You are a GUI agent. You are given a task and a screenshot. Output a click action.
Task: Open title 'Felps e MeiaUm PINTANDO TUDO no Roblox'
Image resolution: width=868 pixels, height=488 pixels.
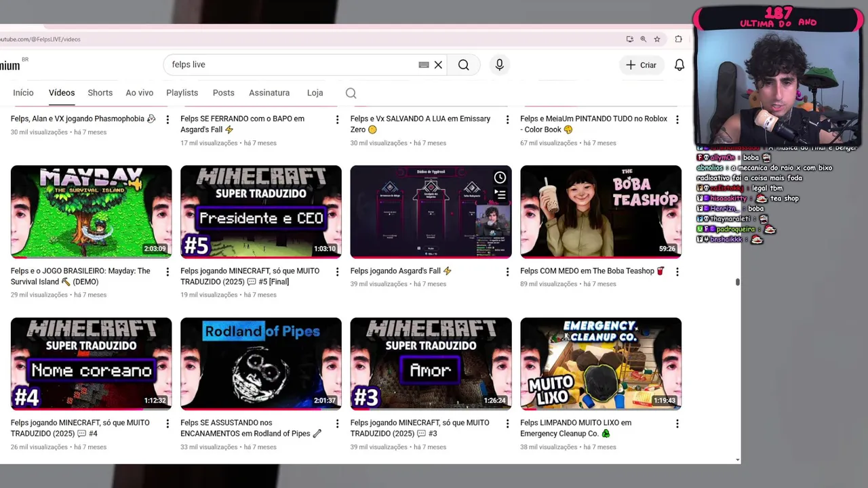point(593,124)
